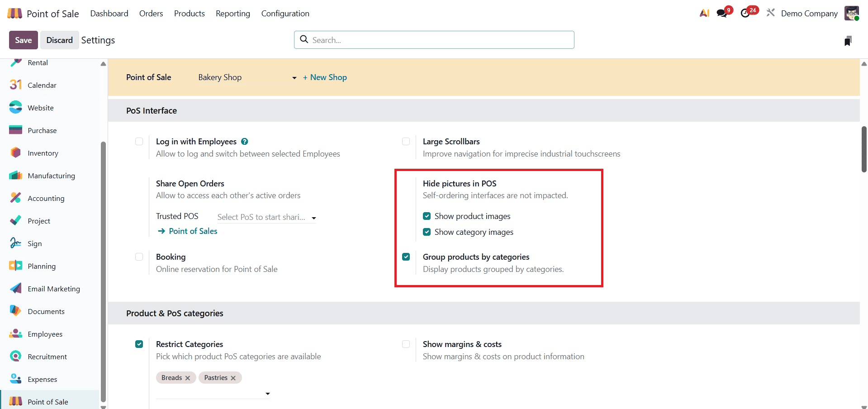
Task: Click the Save button
Action: tap(23, 40)
